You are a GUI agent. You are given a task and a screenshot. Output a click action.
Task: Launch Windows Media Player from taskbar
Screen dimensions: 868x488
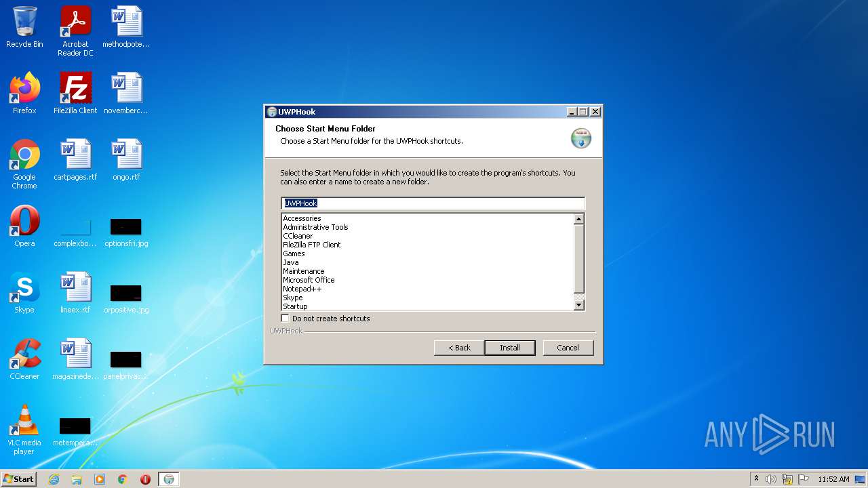(100, 479)
